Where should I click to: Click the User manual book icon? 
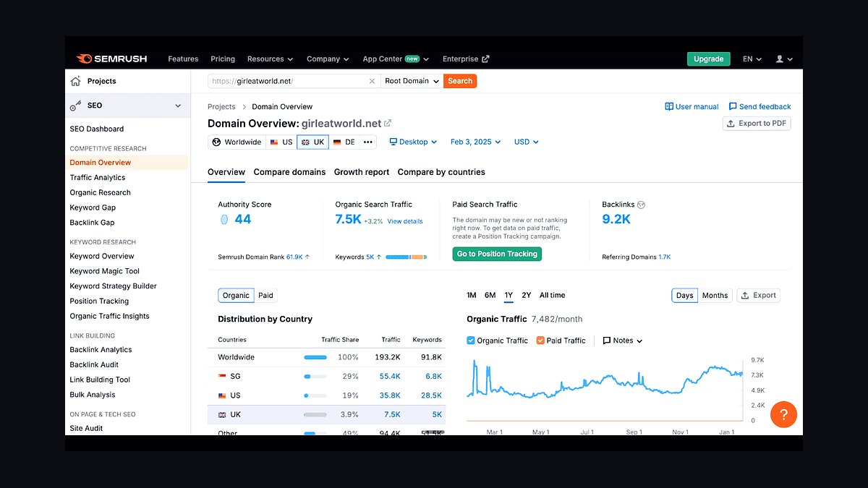coord(669,106)
